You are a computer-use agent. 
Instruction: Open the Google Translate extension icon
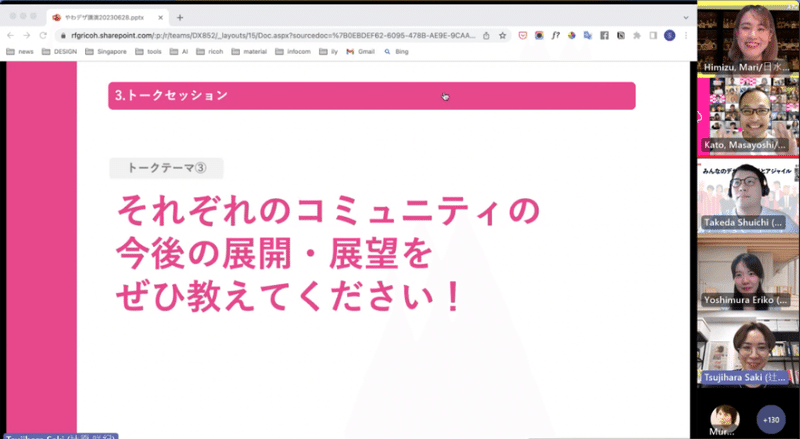pyautogui.click(x=588, y=35)
